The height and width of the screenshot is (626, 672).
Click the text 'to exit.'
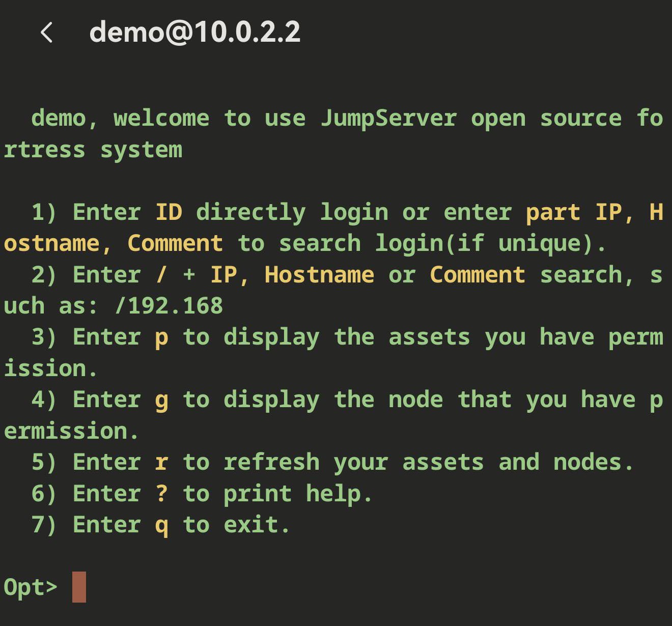click(236, 525)
